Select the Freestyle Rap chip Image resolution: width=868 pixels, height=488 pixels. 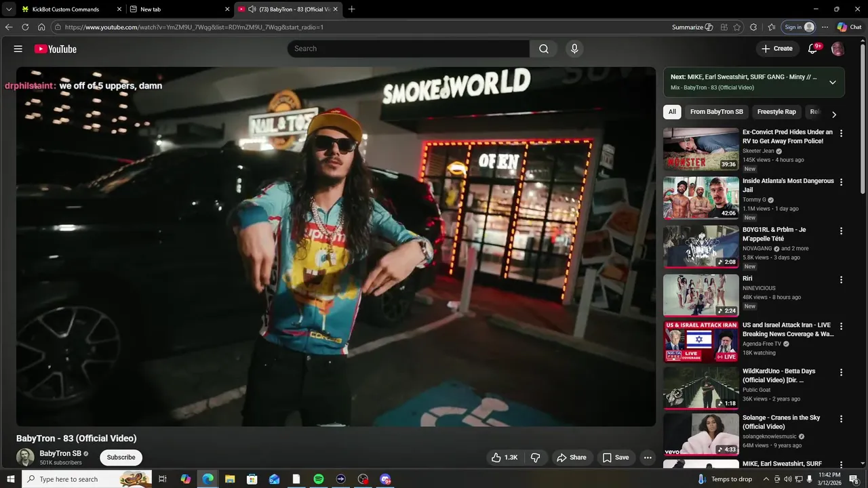click(x=776, y=112)
